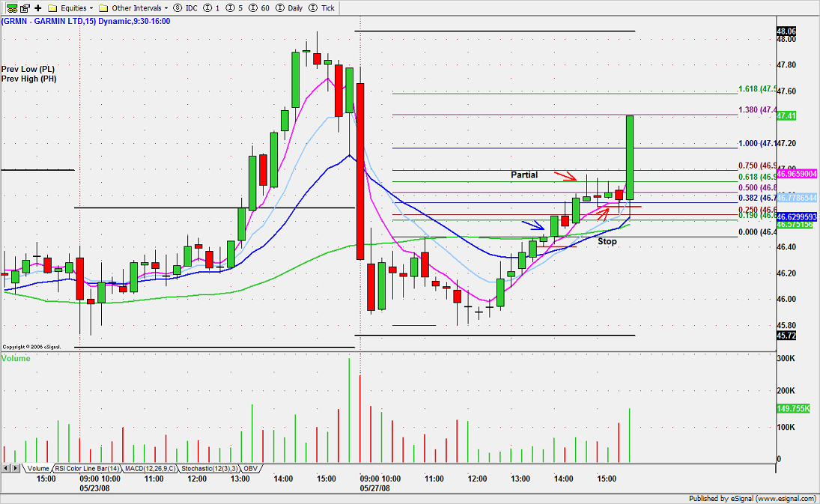Open the chart properties icon
The width and height of the screenshot is (820, 504).
[x=25, y=7]
